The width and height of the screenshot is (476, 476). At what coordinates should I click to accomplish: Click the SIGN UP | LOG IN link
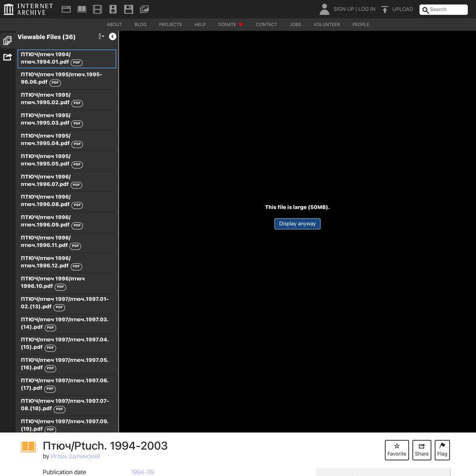[x=354, y=9]
